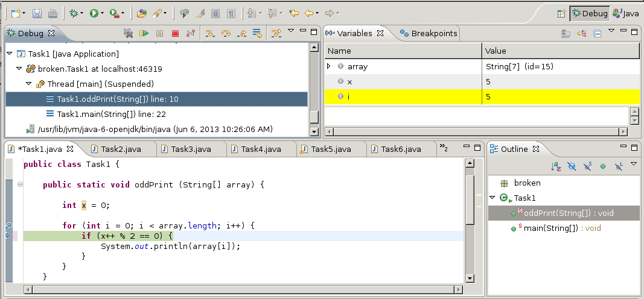Select main(String[]) in the Outline

pos(551,228)
